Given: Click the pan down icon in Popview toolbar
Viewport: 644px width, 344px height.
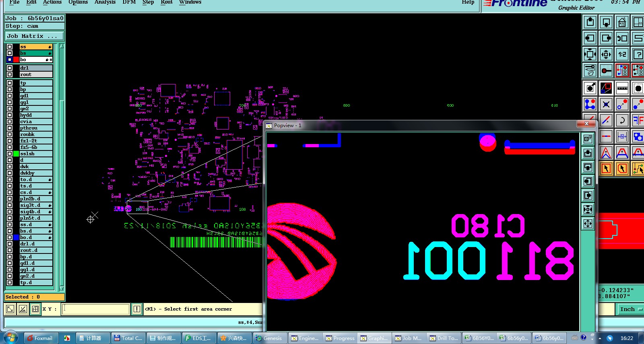Looking at the screenshot, I should [588, 167].
